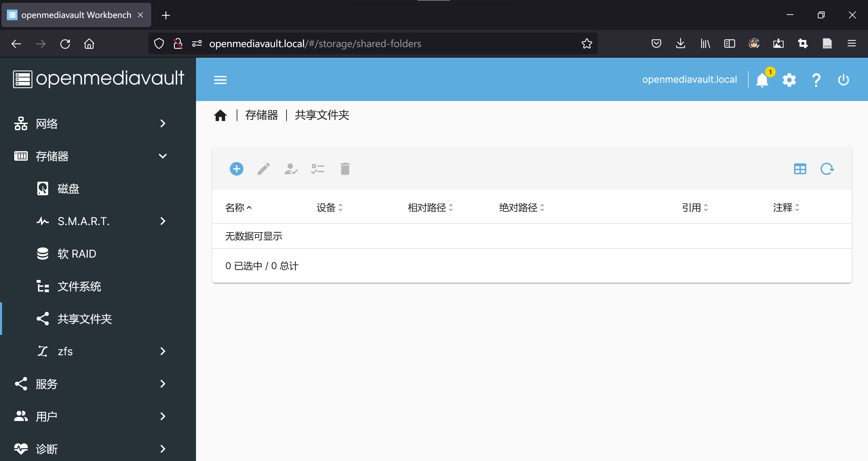
Task: Click the 存储器 breadcrumb link
Action: click(x=261, y=115)
